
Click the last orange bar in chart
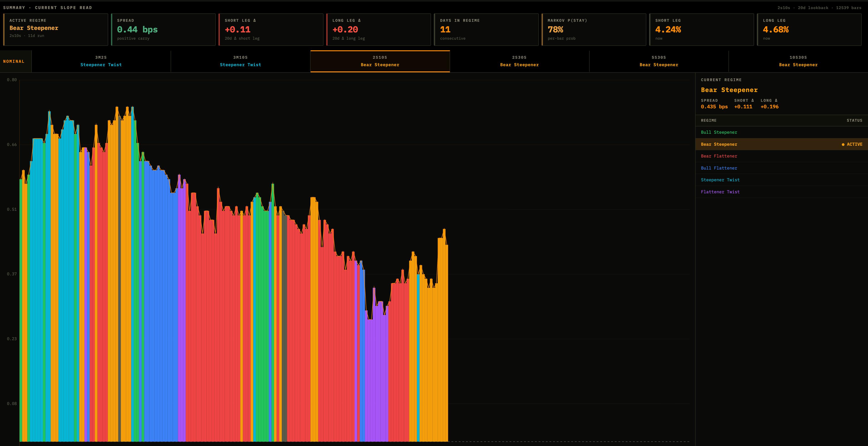[447, 343]
